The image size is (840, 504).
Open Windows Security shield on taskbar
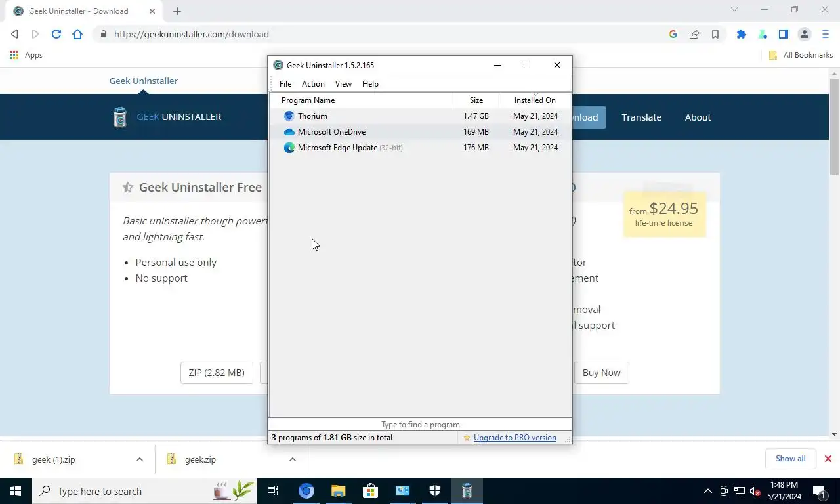tap(434, 491)
